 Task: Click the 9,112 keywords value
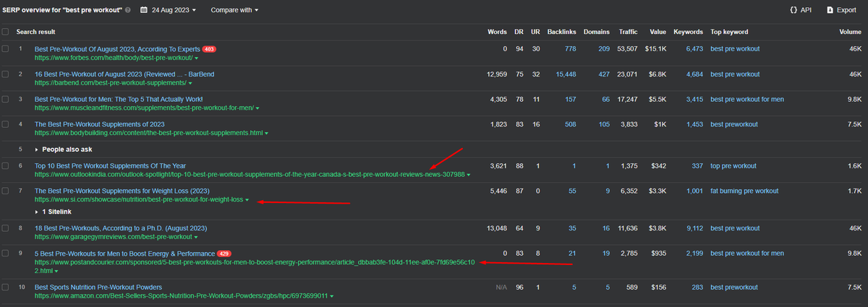694,228
